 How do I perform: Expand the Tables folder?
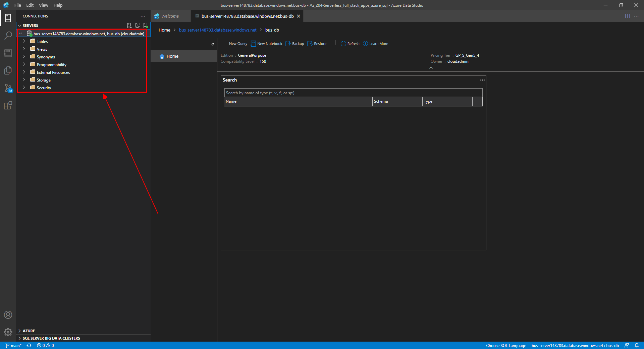24,41
